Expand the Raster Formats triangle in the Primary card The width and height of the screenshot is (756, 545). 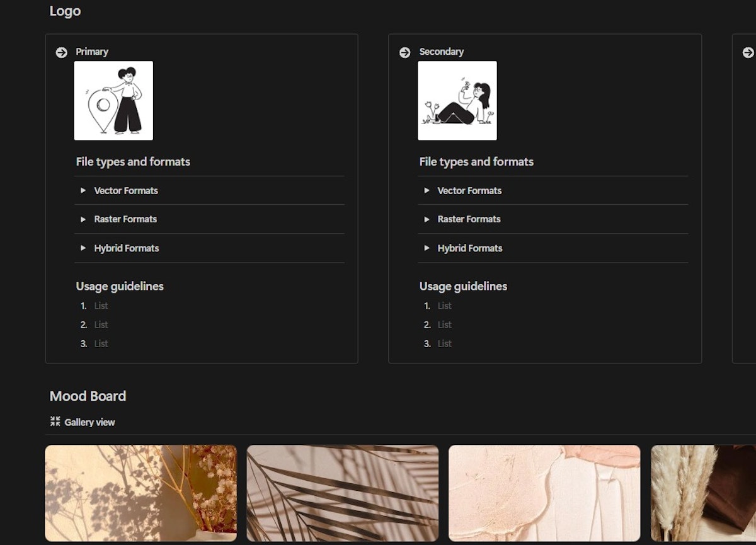coord(83,219)
